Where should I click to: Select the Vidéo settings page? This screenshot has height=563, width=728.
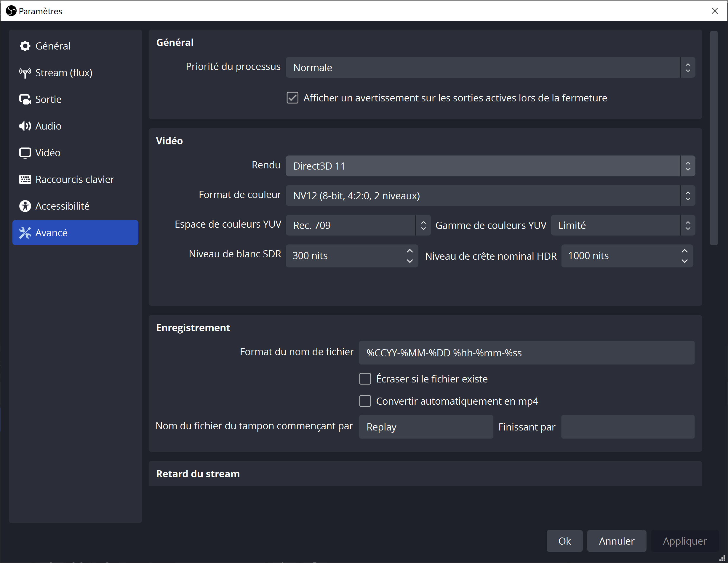[48, 153]
